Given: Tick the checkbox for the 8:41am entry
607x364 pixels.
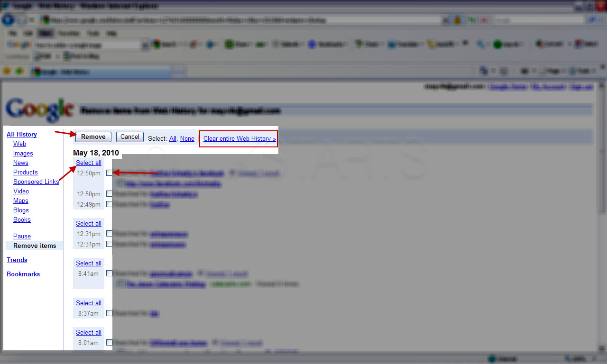Looking at the screenshot, I should click(109, 273).
